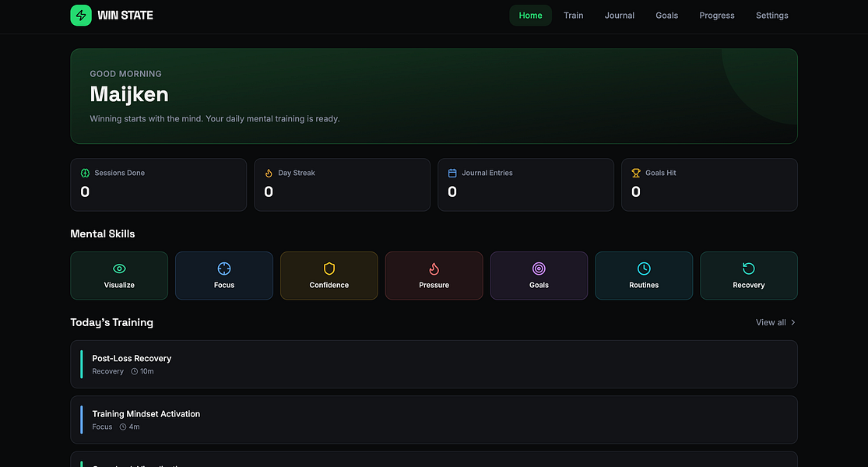Open the Train tab
The image size is (868, 467).
point(574,16)
